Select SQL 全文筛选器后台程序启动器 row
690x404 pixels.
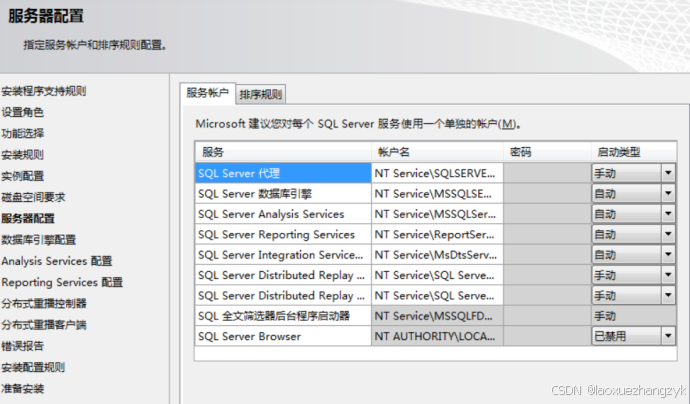283,316
